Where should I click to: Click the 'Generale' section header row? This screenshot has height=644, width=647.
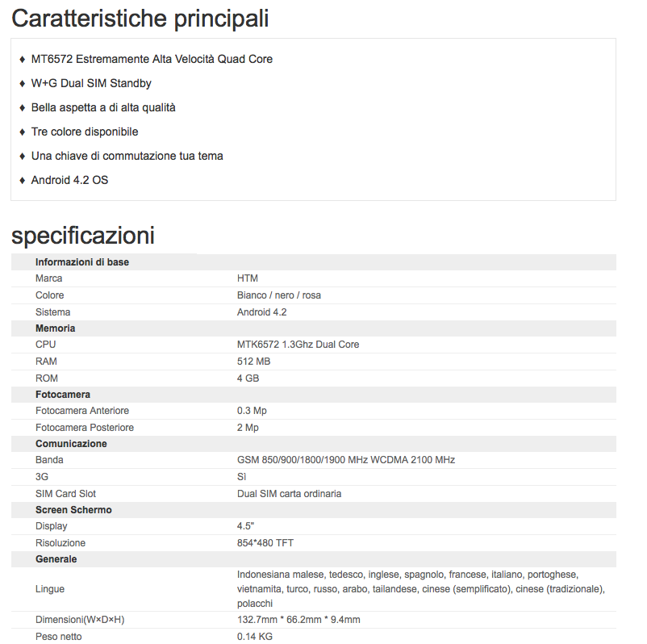click(x=56, y=559)
